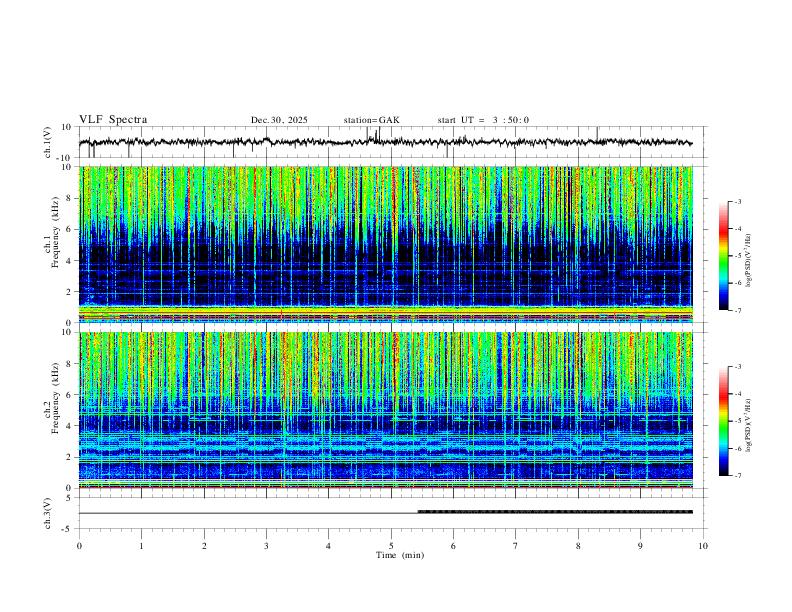
Task: Click the ch.1 PSD color scale bar
Action: tap(723, 256)
